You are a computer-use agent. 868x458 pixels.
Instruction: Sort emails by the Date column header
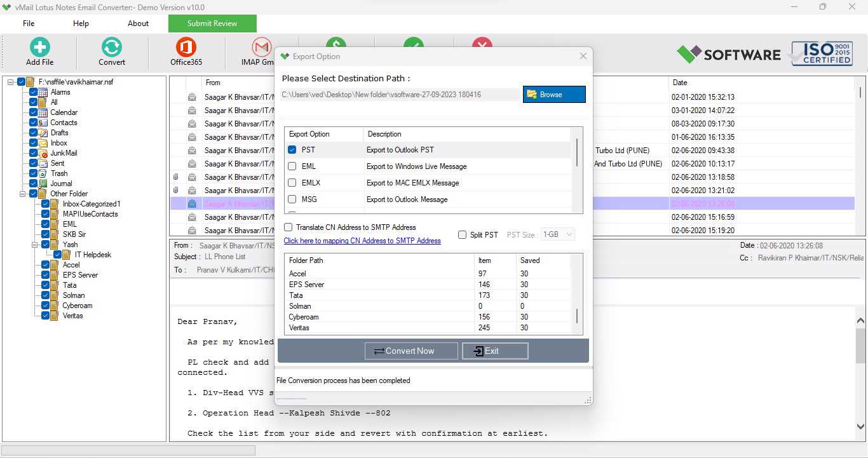pos(680,83)
